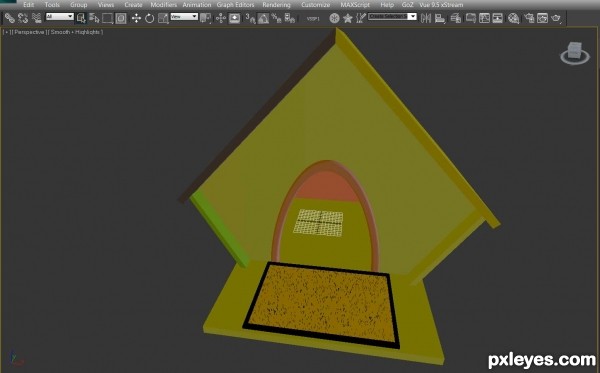Open the selection filter All dropdown
The height and width of the screenshot is (373, 600).
tap(59, 16)
